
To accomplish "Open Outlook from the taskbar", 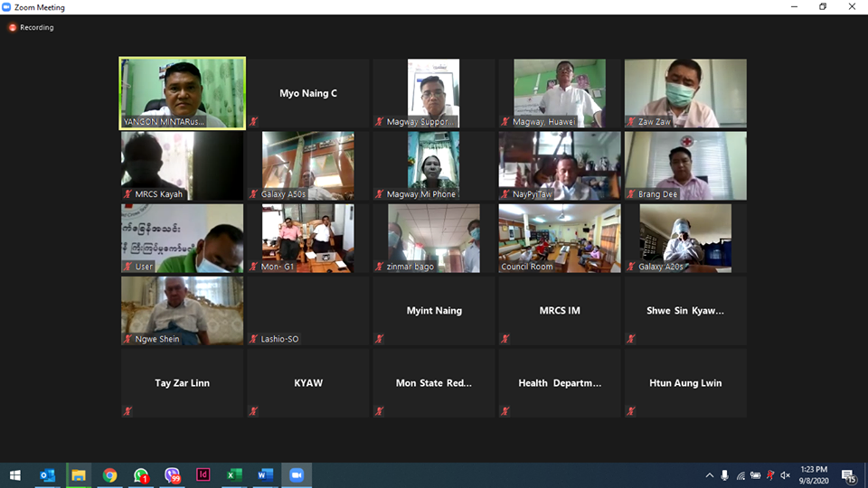I will click(47, 475).
